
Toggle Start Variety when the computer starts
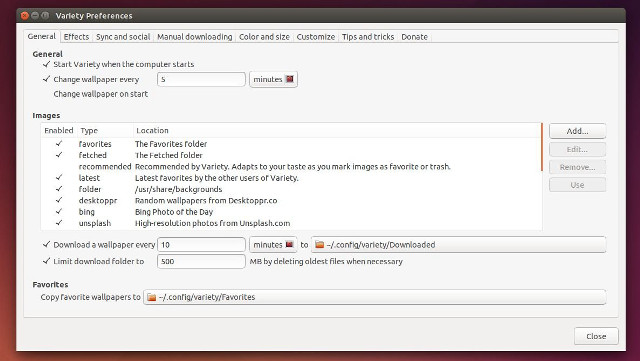47,64
